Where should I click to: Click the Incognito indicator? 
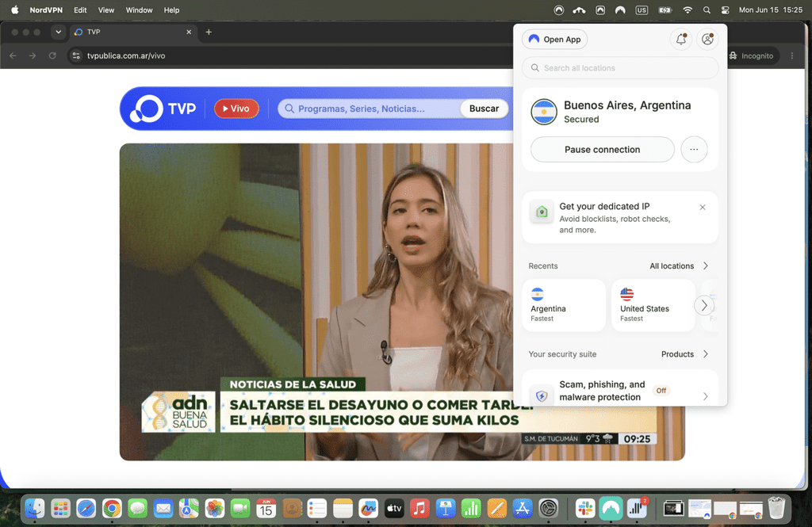[751, 56]
